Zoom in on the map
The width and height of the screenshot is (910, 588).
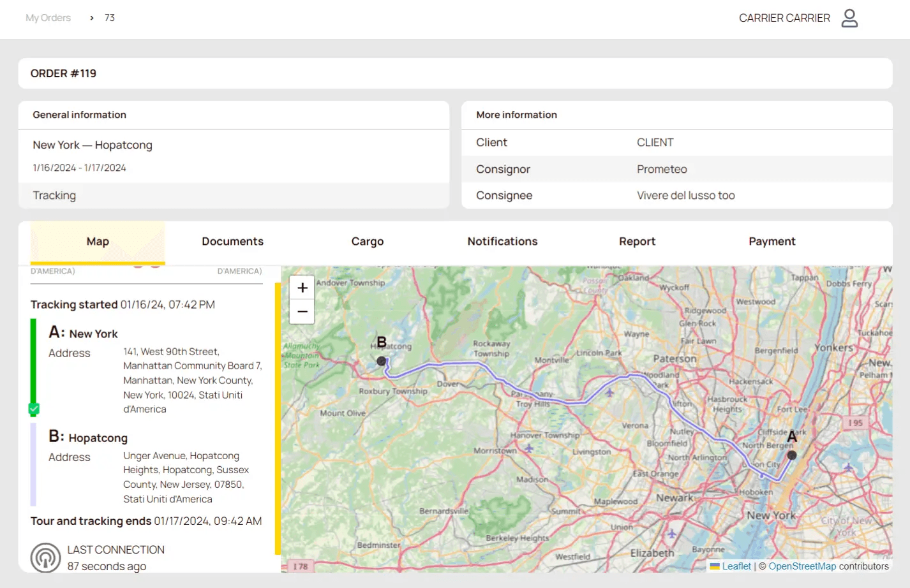pyautogui.click(x=302, y=288)
